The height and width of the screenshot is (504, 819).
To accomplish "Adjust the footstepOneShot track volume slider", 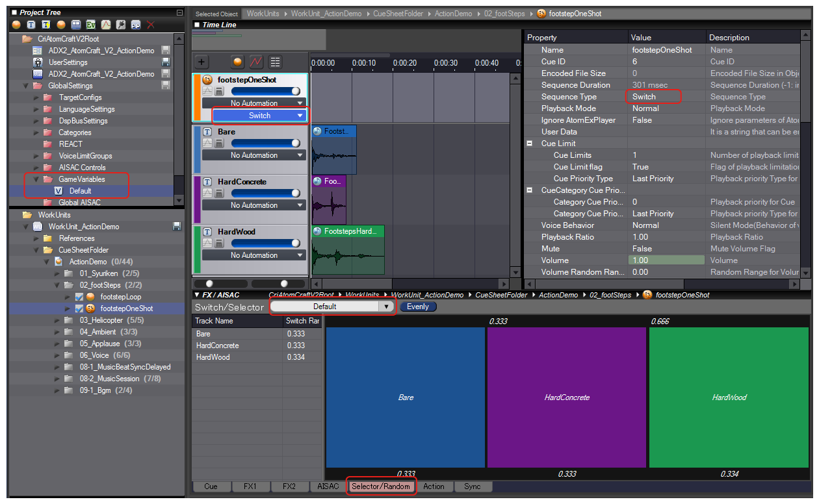I will 266,92.
